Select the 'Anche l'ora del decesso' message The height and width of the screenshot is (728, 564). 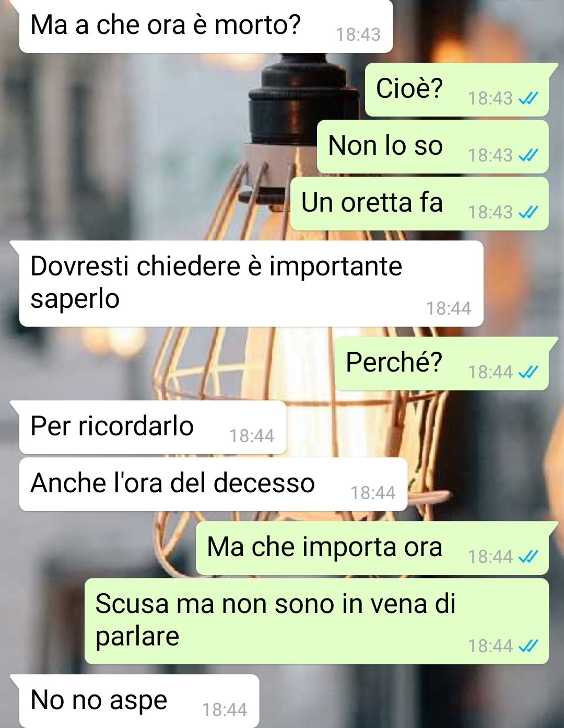click(213, 484)
